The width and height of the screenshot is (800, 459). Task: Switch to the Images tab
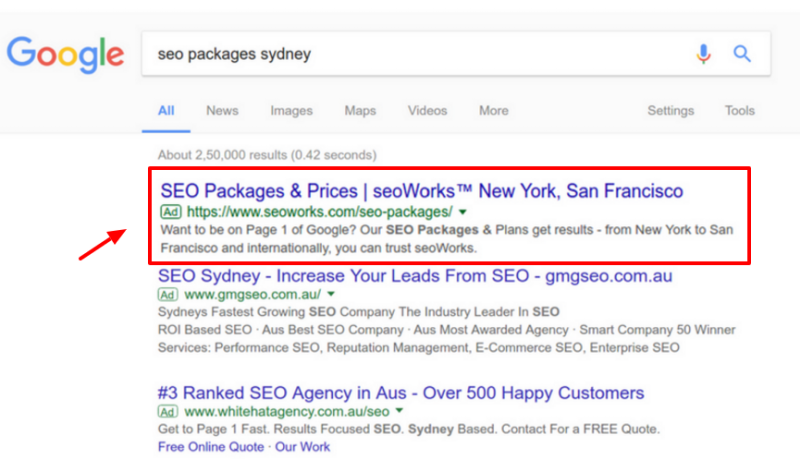point(291,111)
